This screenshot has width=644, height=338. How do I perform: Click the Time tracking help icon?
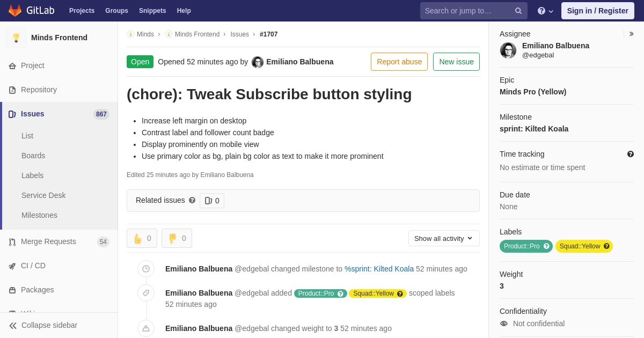631,154
